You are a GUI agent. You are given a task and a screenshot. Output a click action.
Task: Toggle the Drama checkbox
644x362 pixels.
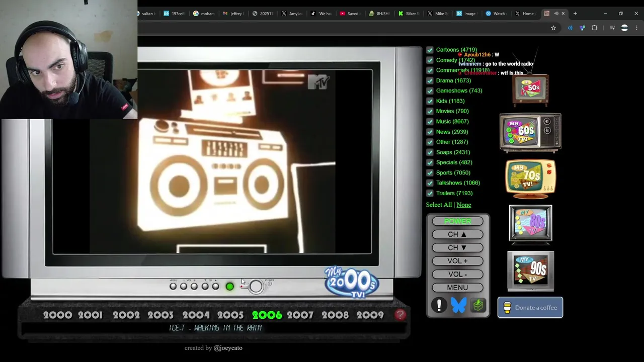click(430, 80)
